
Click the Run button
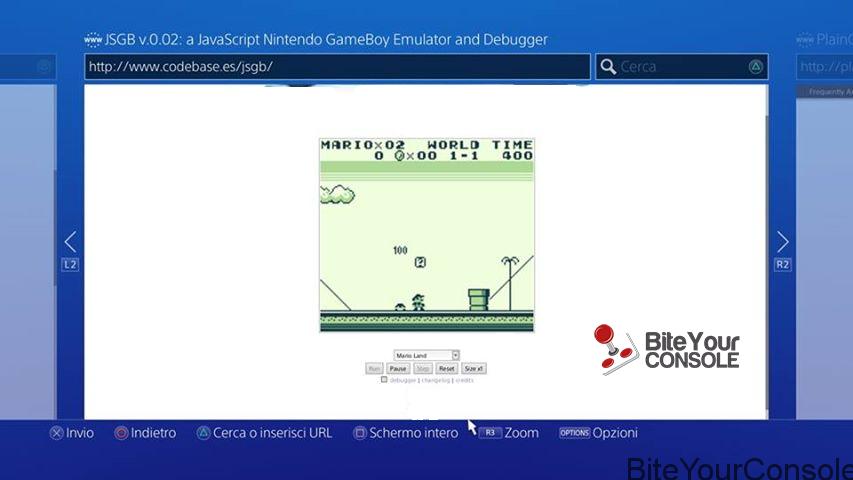pos(374,368)
